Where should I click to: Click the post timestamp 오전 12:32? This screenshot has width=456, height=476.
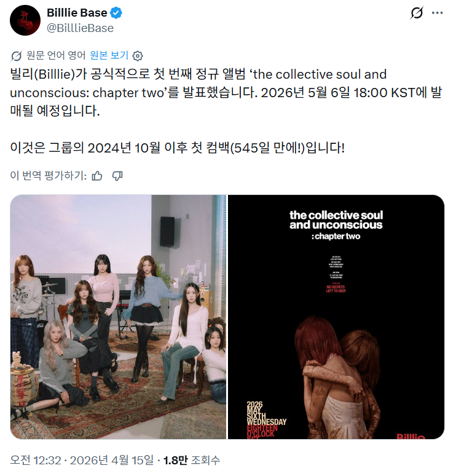[x=36, y=460]
